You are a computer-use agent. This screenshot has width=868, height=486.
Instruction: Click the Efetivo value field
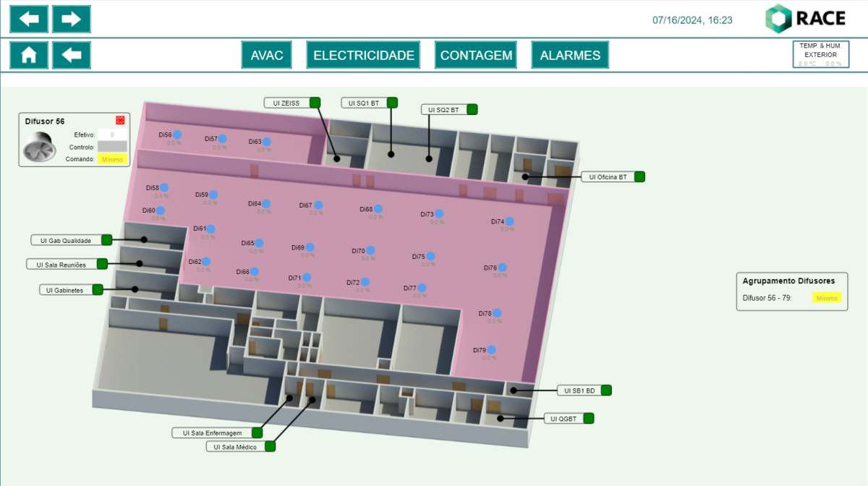tap(112, 135)
